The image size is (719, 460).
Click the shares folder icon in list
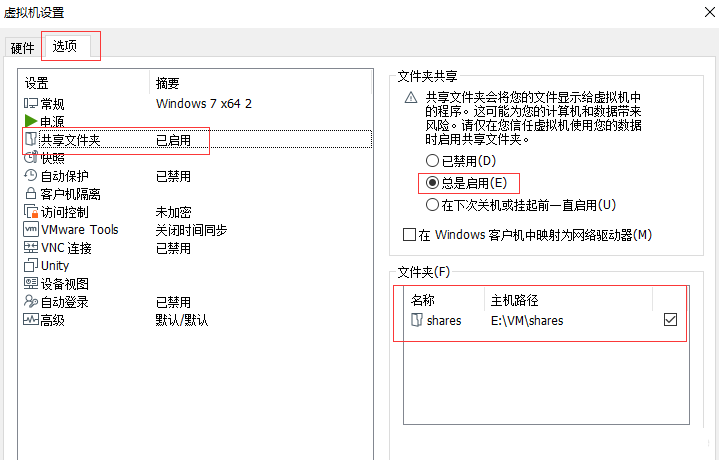click(x=416, y=320)
